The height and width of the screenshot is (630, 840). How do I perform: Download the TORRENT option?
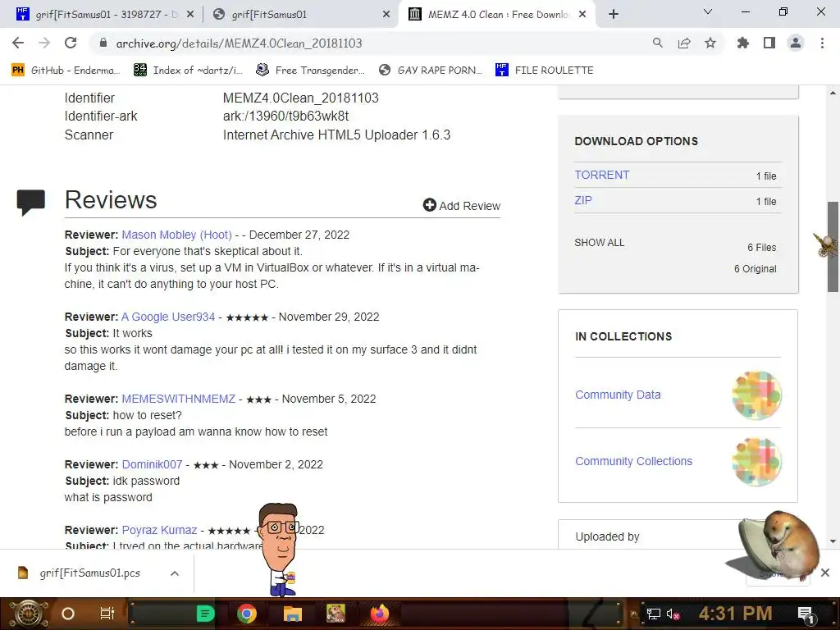coord(602,175)
